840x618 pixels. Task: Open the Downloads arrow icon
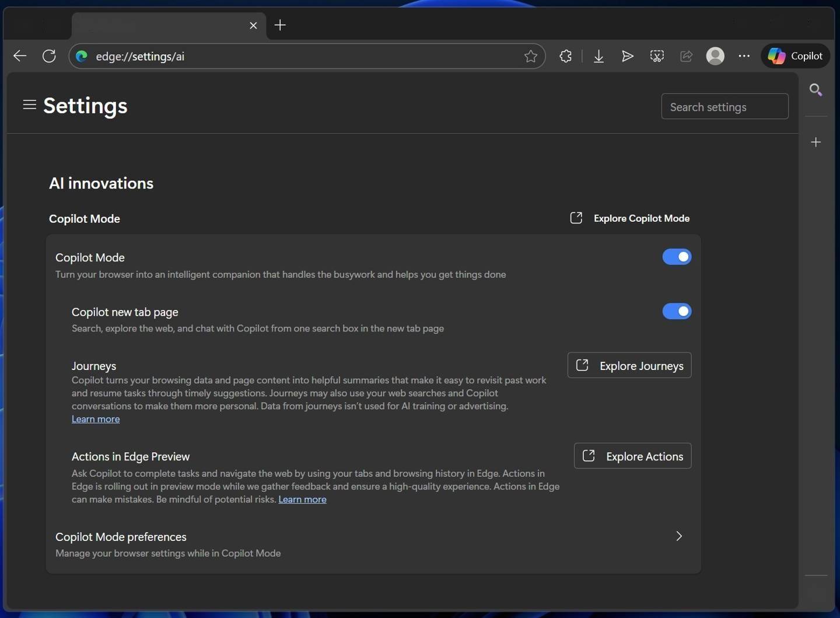click(598, 56)
